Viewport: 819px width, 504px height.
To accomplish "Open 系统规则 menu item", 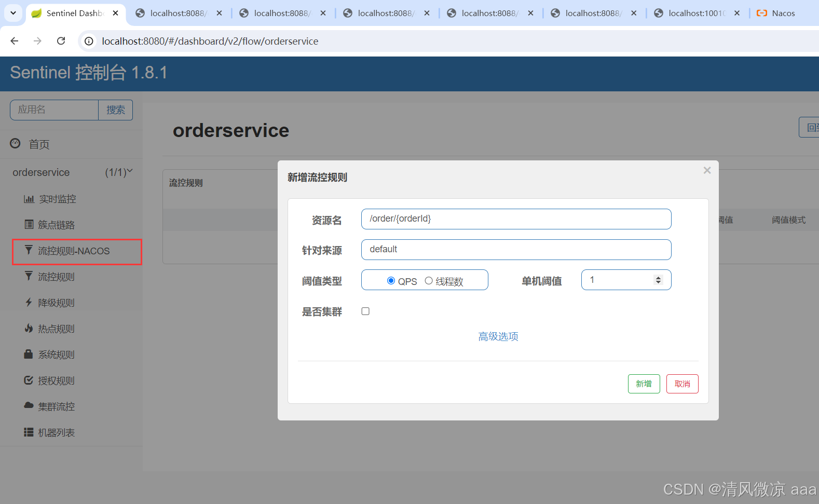I will tap(56, 355).
